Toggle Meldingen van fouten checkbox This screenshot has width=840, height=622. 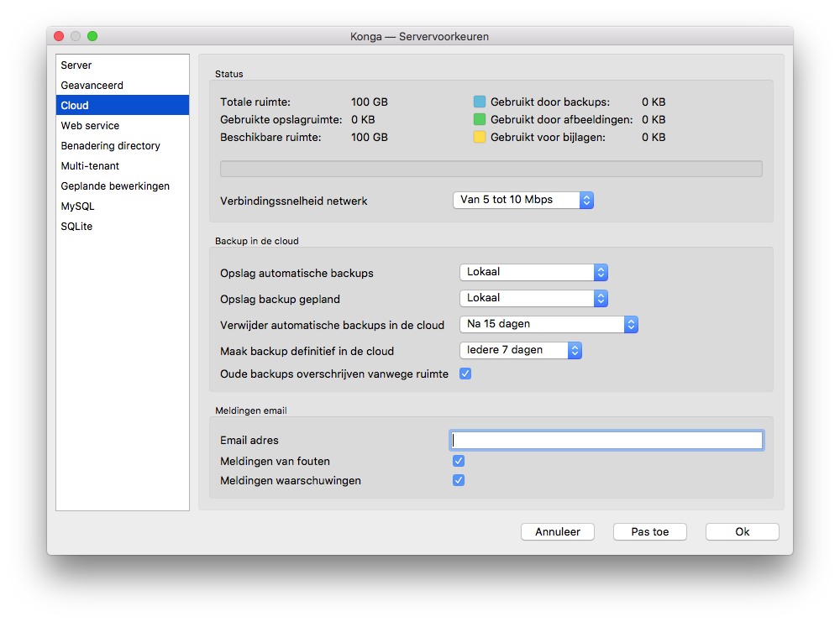(459, 461)
